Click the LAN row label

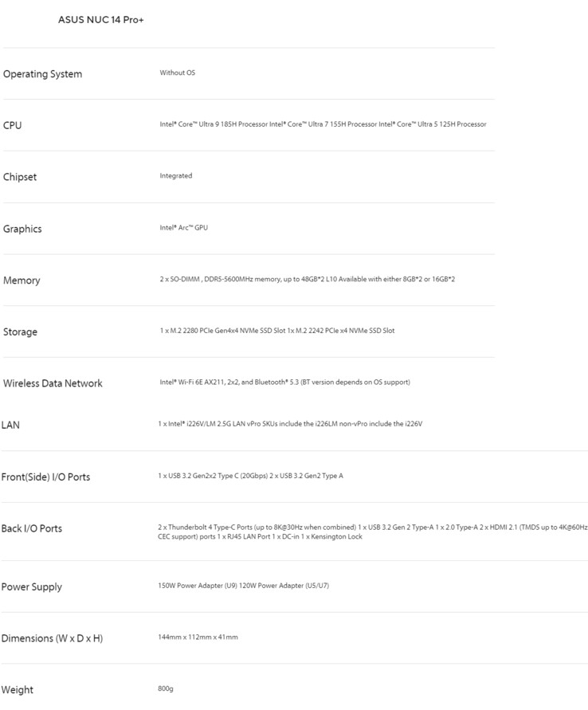(11, 425)
